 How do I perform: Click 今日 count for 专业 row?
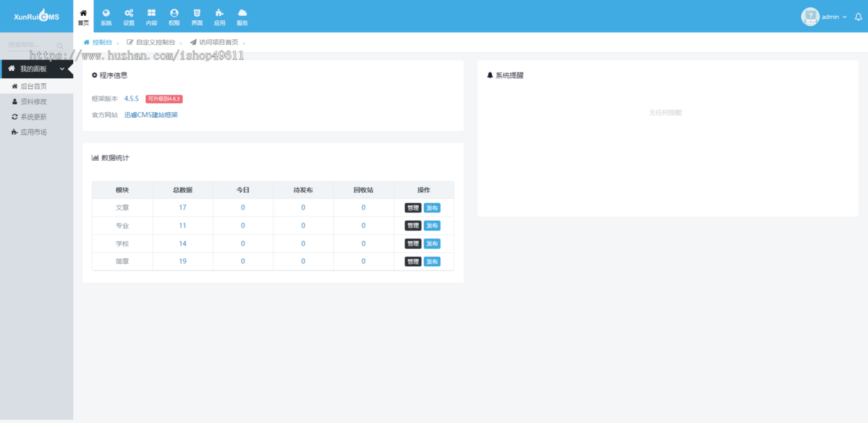[x=243, y=226]
